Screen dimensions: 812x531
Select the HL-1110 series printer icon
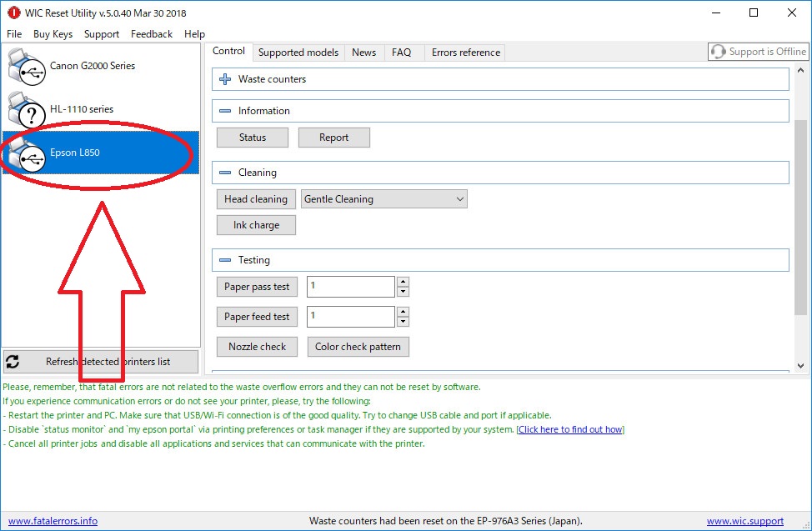pos(26,109)
